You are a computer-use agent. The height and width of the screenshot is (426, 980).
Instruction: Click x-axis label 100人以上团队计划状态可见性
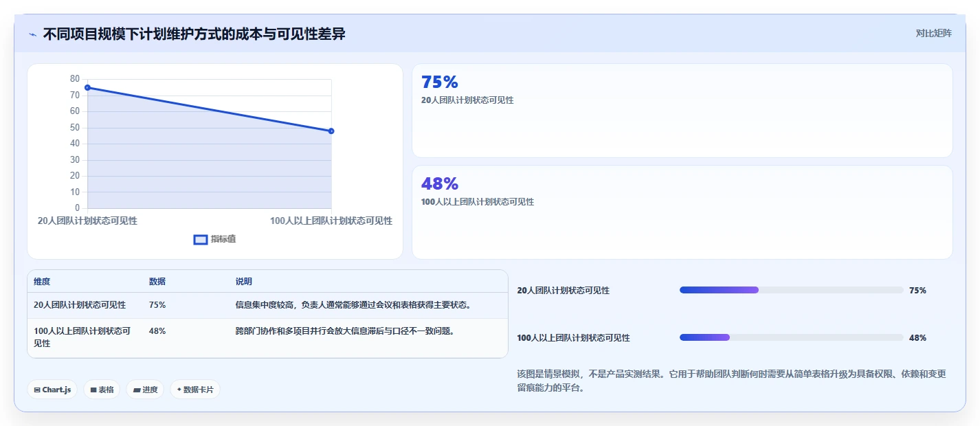click(x=331, y=221)
